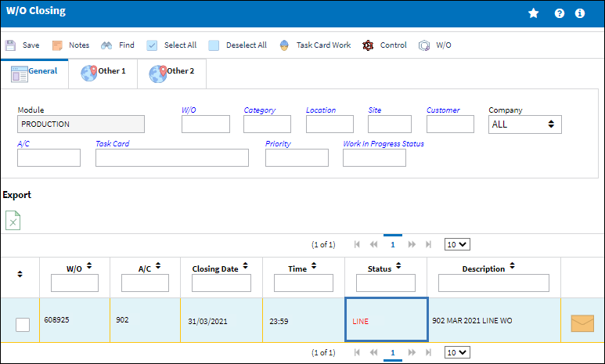Click the Task Card input field
This screenshot has height=364, width=605.
[x=172, y=158]
